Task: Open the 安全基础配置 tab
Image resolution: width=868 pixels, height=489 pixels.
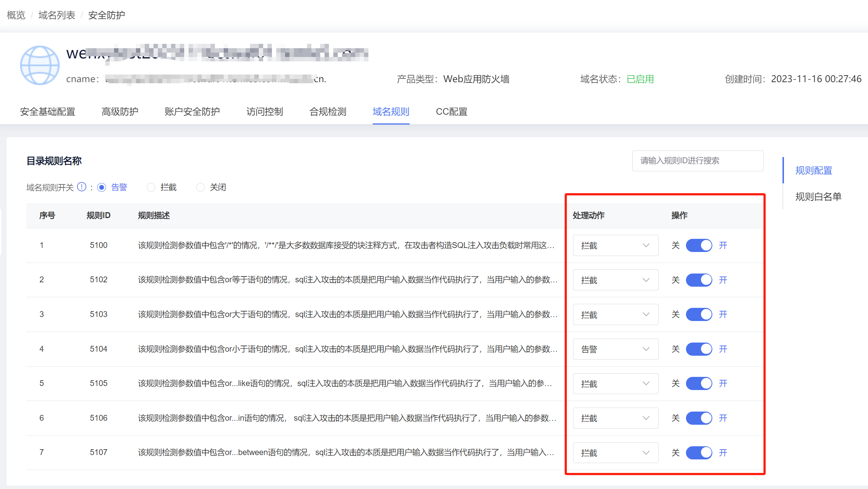Action: (48, 112)
